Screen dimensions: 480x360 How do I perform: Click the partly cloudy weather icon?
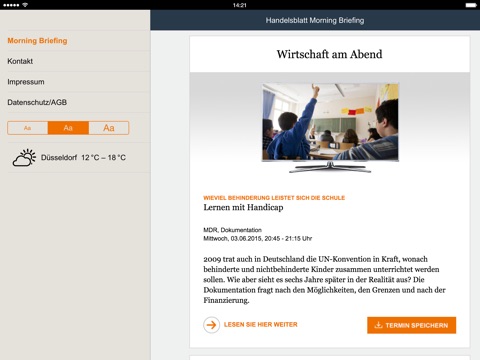(x=24, y=158)
